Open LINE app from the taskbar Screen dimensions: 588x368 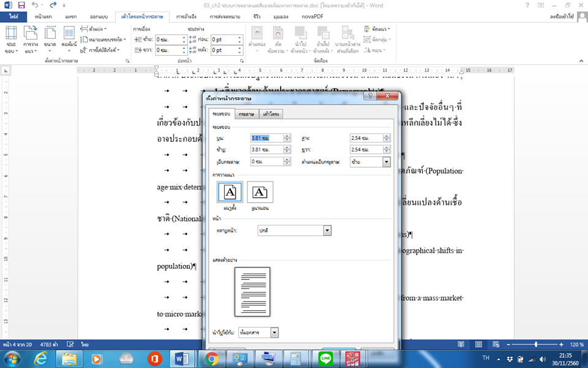(325, 359)
